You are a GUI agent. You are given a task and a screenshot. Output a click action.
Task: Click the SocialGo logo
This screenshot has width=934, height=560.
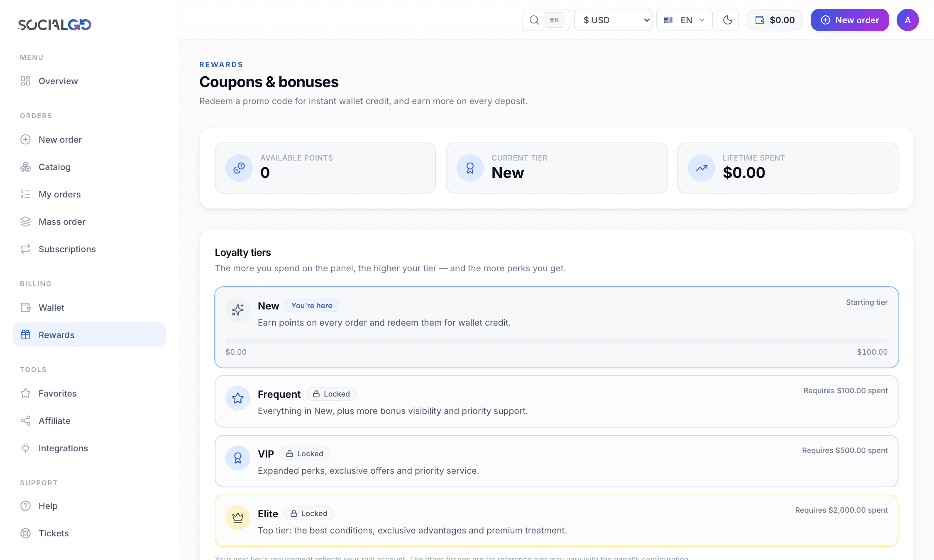click(54, 24)
